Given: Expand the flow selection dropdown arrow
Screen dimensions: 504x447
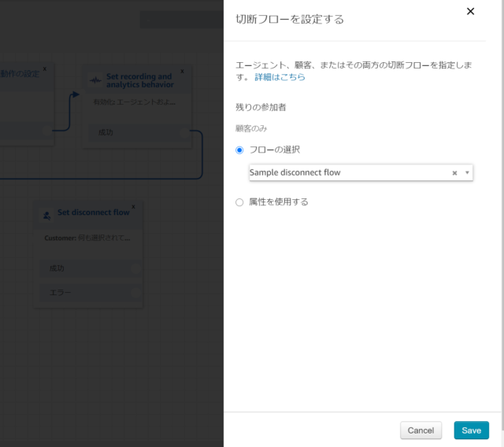Looking at the screenshot, I should point(467,173).
